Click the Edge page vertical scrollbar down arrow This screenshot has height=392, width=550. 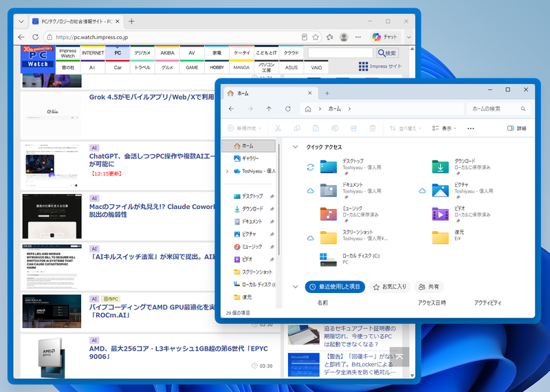click(412, 375)
